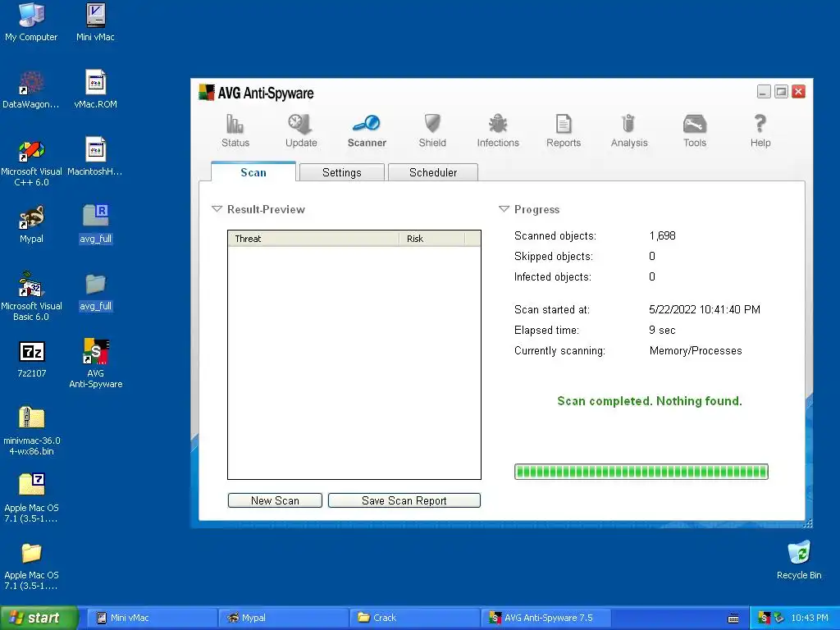Click the elapsed time value 9 sec
Screen dimensions: 840x630
pyautogui.click(x=662, y=330)
